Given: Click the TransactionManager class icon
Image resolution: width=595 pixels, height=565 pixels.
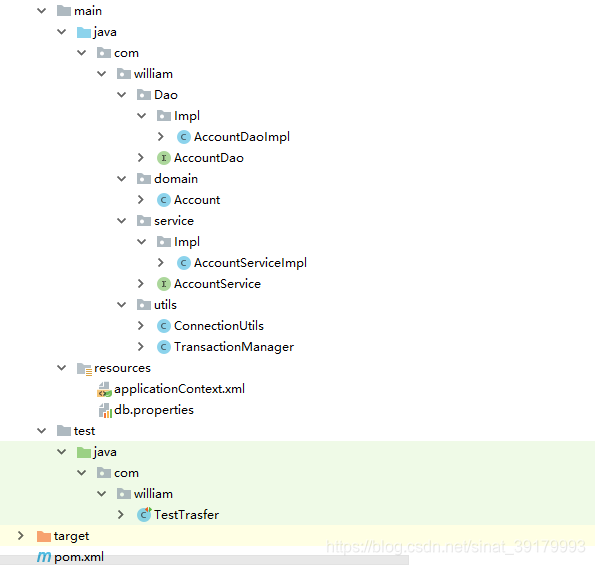Looking at the screenshot, I should pos(164,347).
